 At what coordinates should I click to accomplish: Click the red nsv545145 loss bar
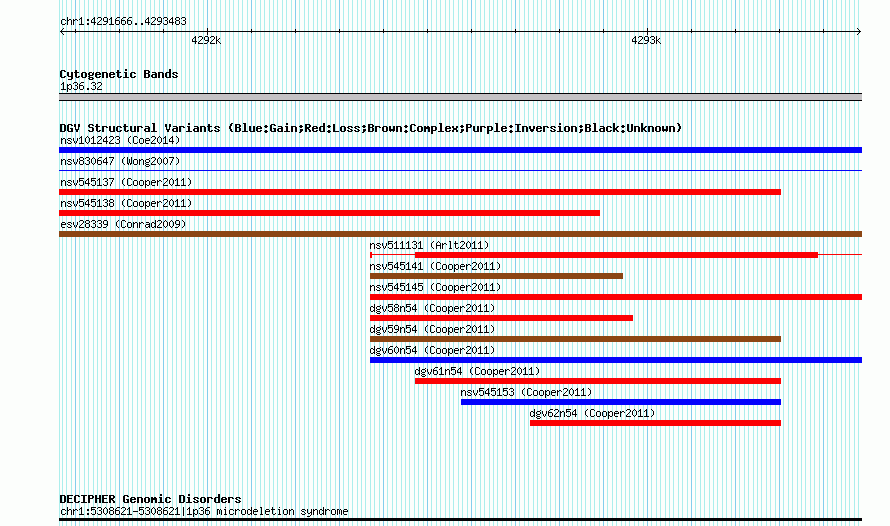(x=616, y=297)
